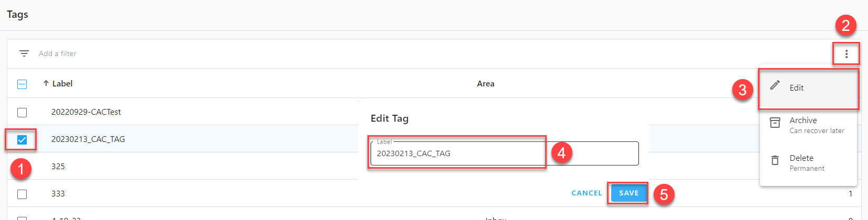Choose Delete Permanent from the menu
The image size is (868, 220).
(x=802, y=158)
